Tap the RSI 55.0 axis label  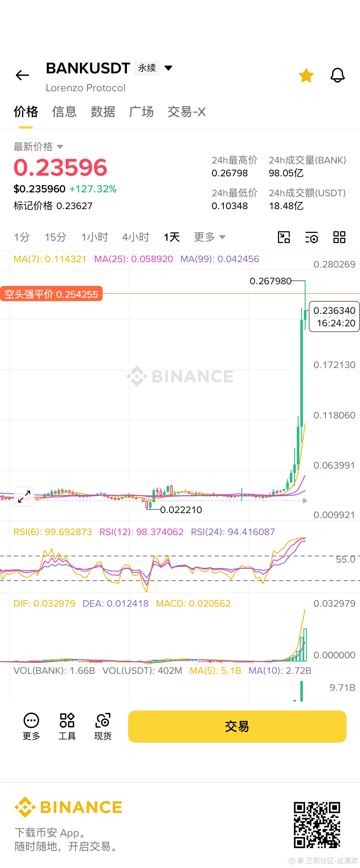[x=345, y=559]
